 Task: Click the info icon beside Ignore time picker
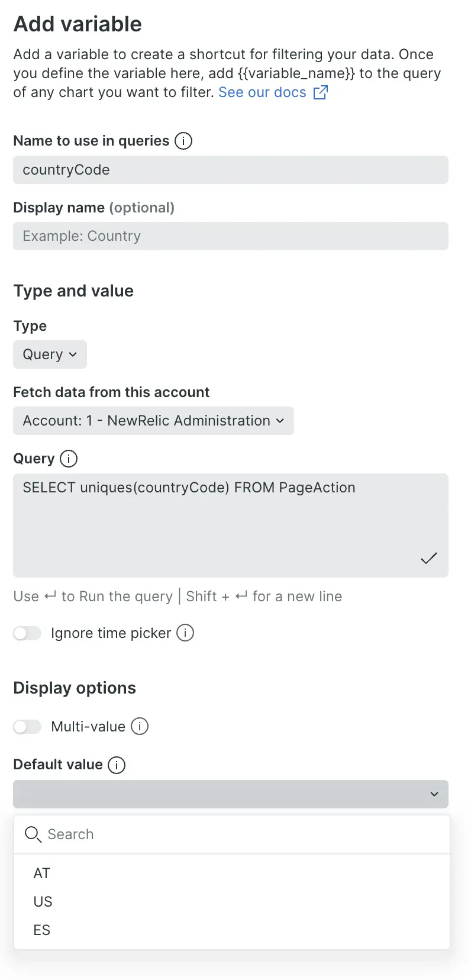[185, 633]
